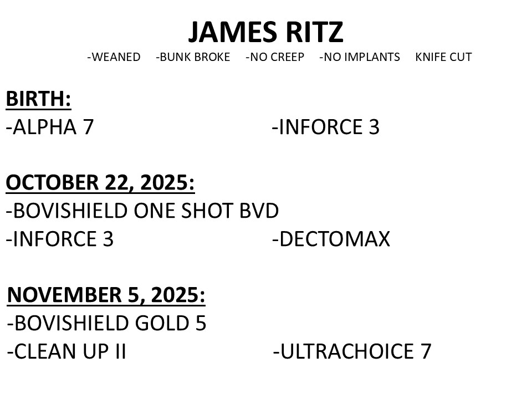Select the -NO CREEP text
Image resolution: width=532 pixels, height=399 pixels.
point(275,57)
